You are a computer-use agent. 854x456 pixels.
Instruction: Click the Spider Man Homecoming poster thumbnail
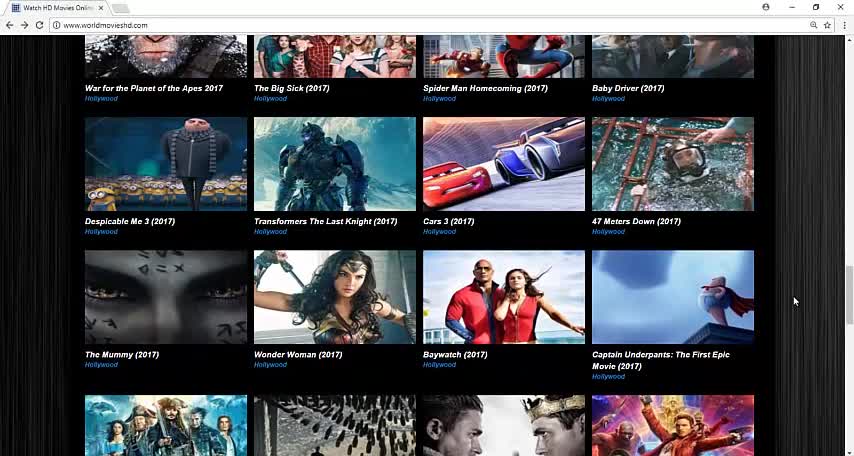point(504,57)
